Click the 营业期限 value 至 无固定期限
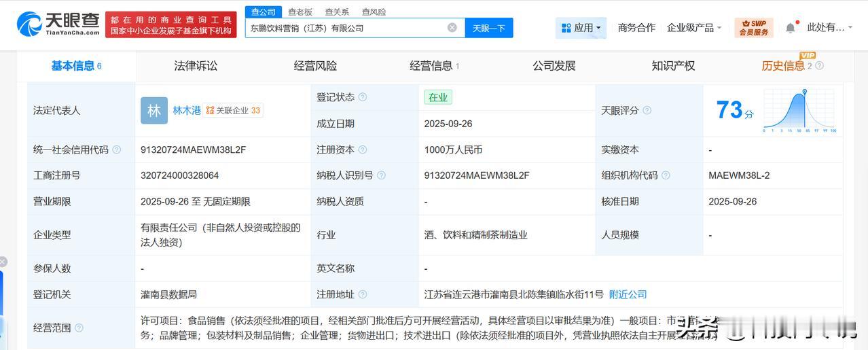Viewport: 868px width, 350px height. click(196, 201)
